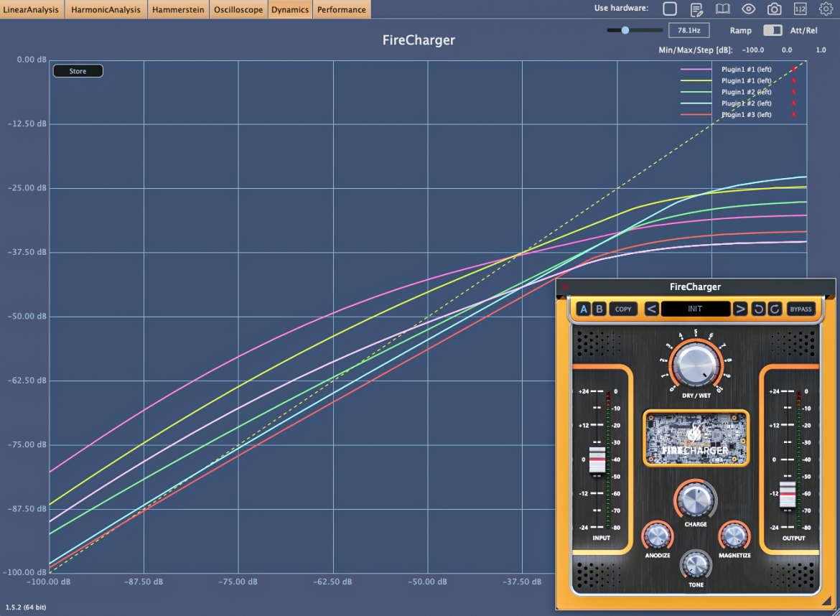Image resolution: width=840 pixels, height=616 pixels.
Task: Switch to the HarmonicAnalysis tab
Action: 106,9
